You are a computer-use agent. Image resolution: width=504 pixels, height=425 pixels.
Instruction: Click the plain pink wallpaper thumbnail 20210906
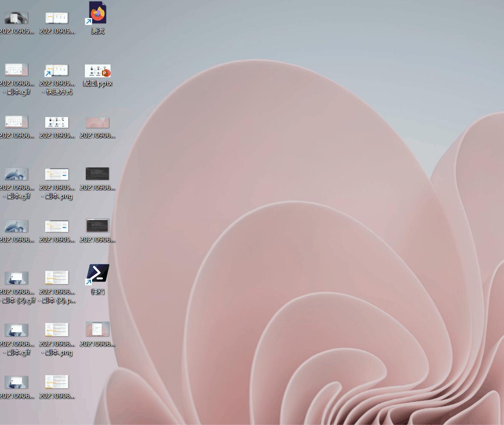pyautogui.click(x=98, y=123)
